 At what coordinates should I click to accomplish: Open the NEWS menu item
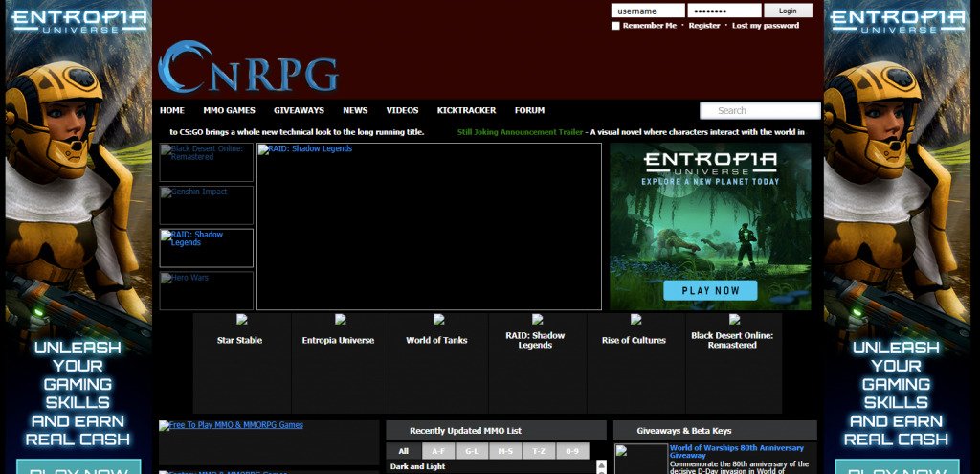coord(355,110)
